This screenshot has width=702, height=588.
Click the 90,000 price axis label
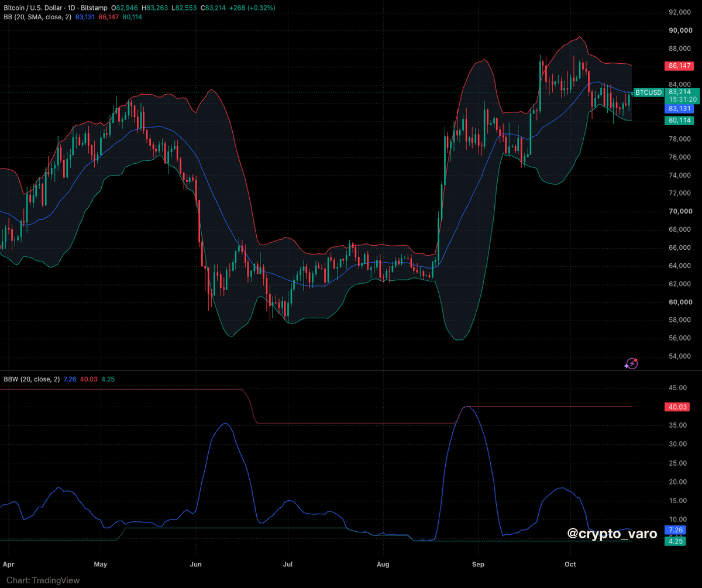pos(680,31)
